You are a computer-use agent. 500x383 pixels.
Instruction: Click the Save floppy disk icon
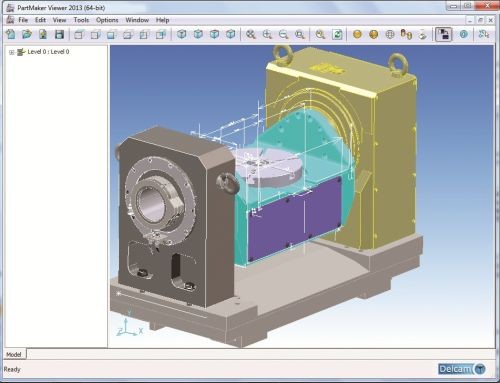59,34
